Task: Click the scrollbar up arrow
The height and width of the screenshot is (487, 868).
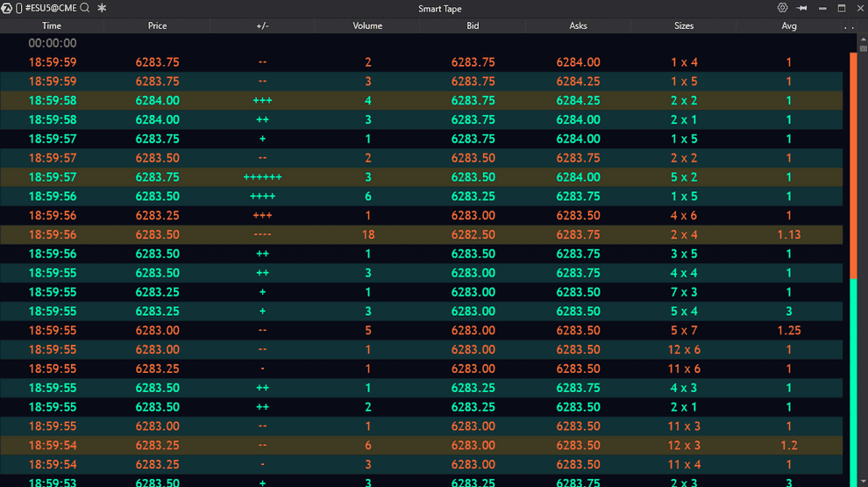Action: tap(853, 43)
